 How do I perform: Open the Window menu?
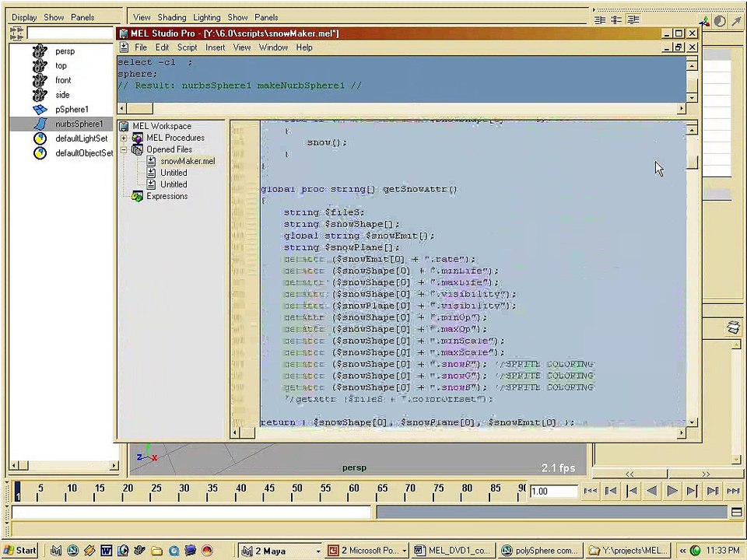coord(273,47)
